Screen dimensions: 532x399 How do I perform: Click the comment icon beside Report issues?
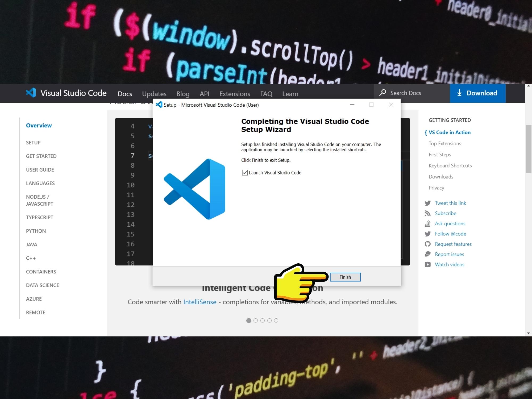pyautogui.click(x=427, y=254)
